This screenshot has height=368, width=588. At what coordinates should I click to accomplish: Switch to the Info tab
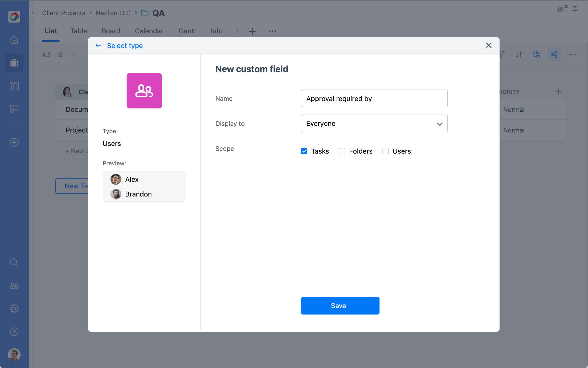tap(217, 31)
